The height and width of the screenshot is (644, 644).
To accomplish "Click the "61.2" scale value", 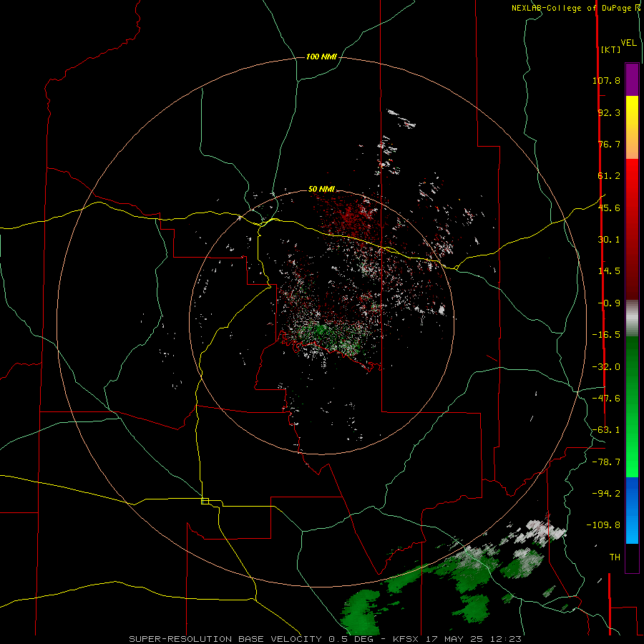I will (x=609, y=176).
